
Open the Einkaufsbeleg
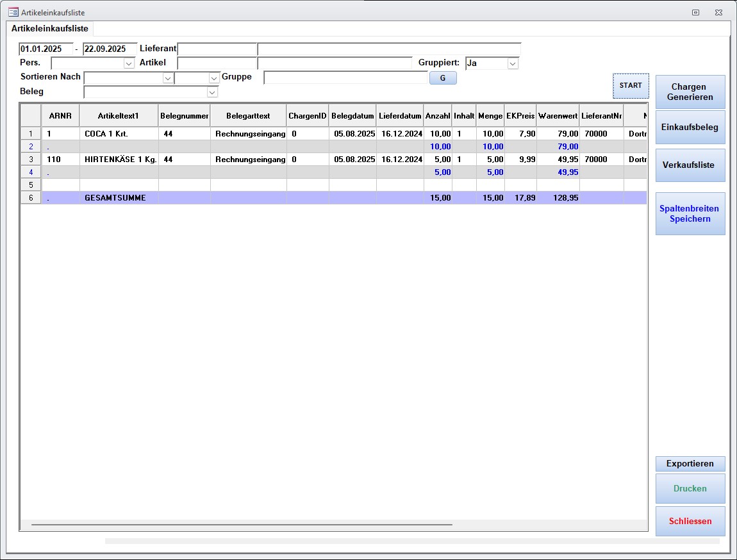pos(690,128)
